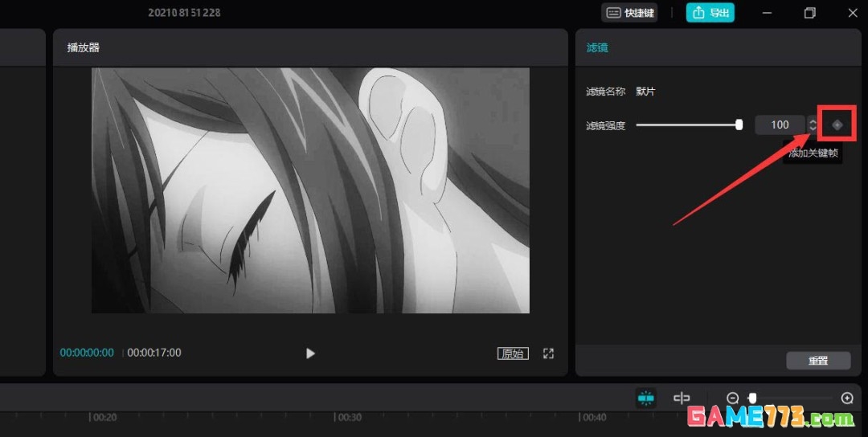
Task: Click the project title 202108151228
Action: pyautogui.click(x=184, y=12)
